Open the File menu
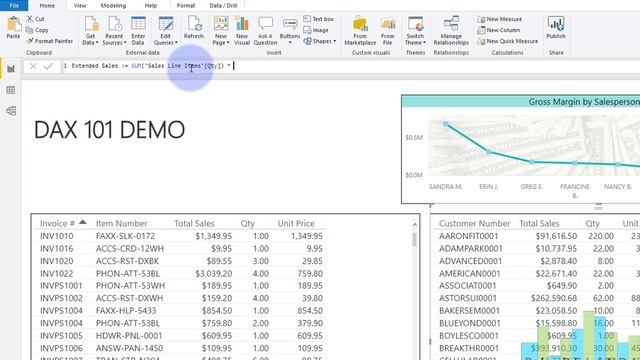Screen dimensions: 640x360 pos(14,5)
